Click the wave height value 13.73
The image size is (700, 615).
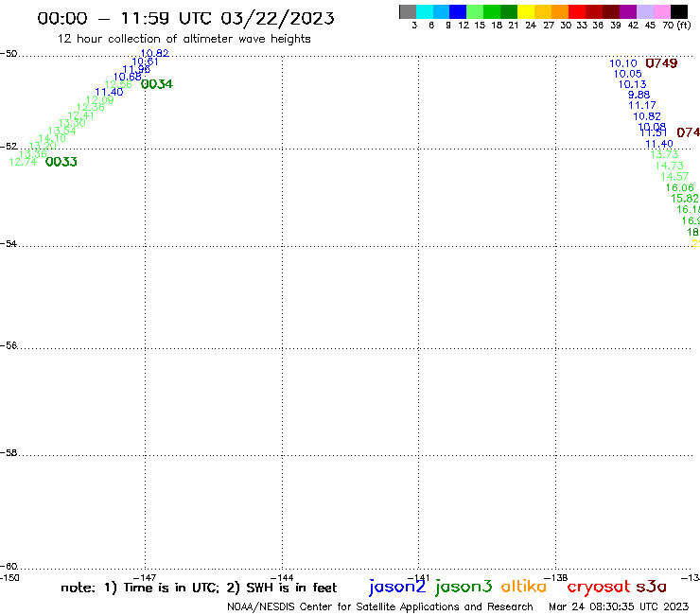pos(664,154)
